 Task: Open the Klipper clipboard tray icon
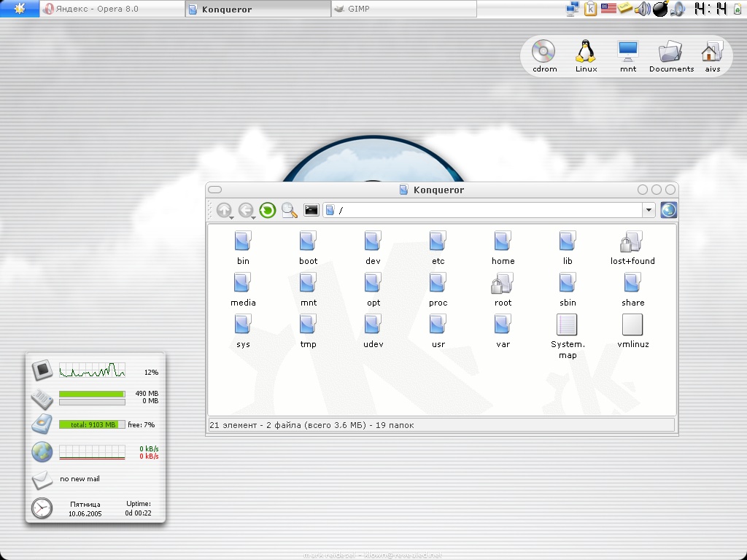590,9
